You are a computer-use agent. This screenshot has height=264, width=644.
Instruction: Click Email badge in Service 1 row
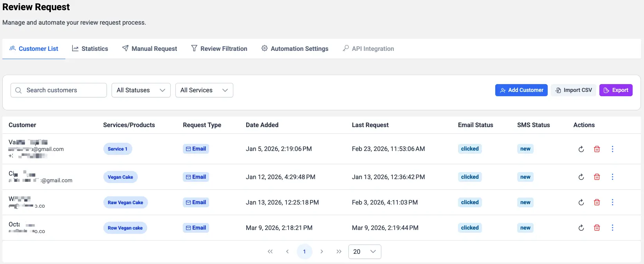(x=196, y=149)
